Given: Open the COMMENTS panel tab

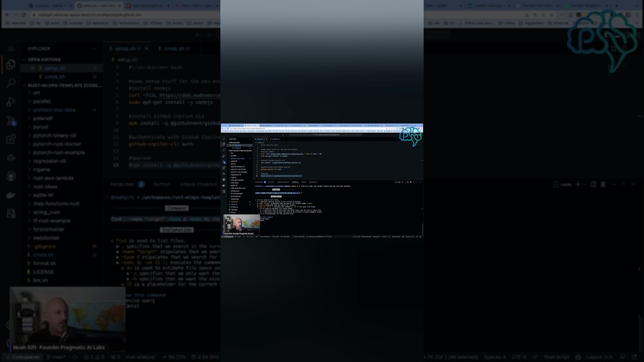Looking at the screenshot, I should click(x=313, y=182).
